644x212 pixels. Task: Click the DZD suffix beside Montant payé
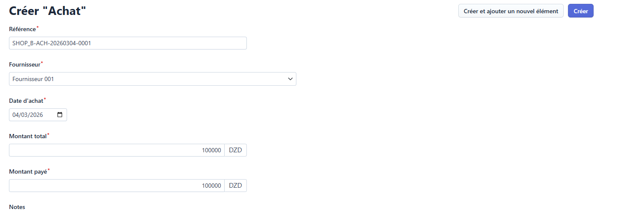click(235, 186)
